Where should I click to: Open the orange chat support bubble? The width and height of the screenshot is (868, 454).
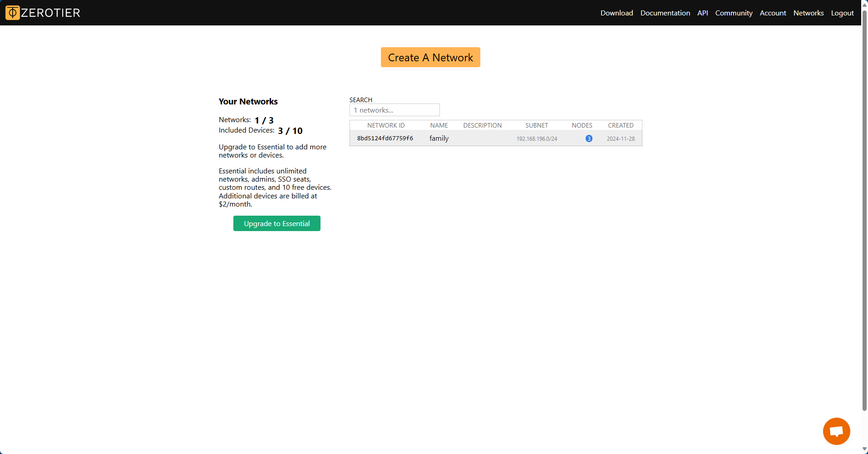[x=836, y=431]
